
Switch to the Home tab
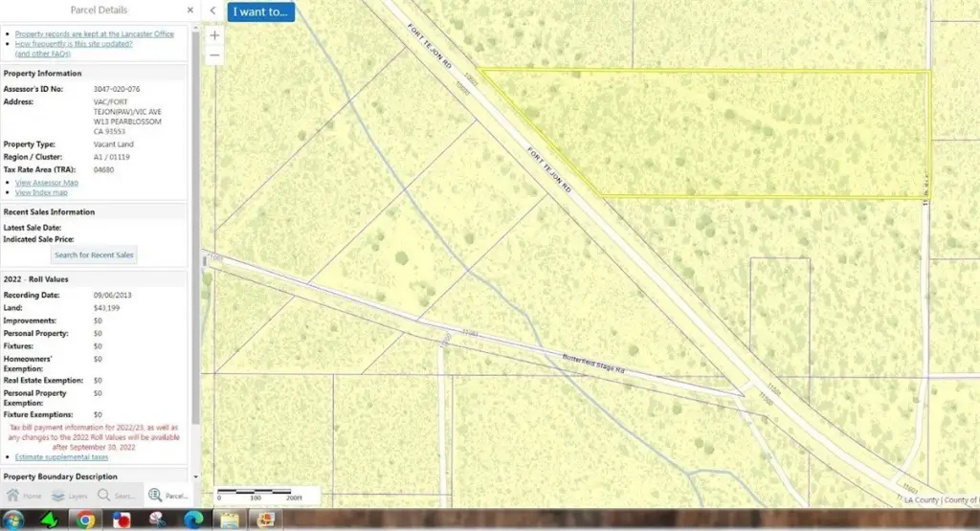pos(25,496)
